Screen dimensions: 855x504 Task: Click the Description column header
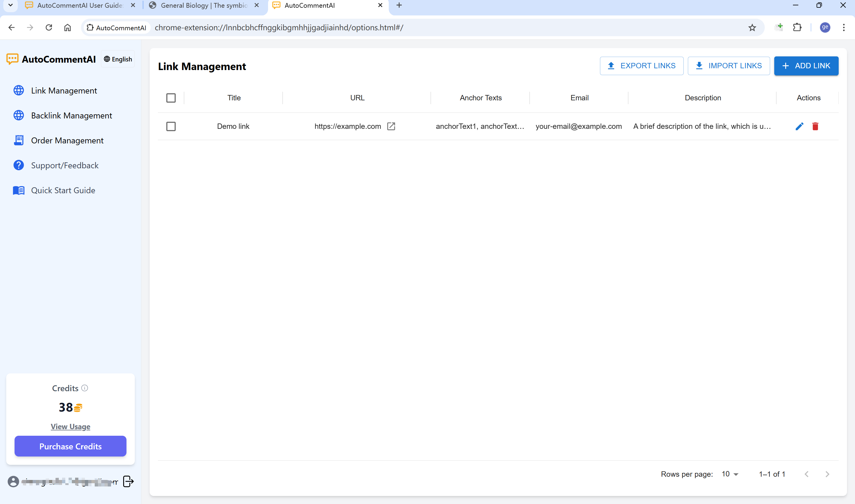tap(703, 98)
